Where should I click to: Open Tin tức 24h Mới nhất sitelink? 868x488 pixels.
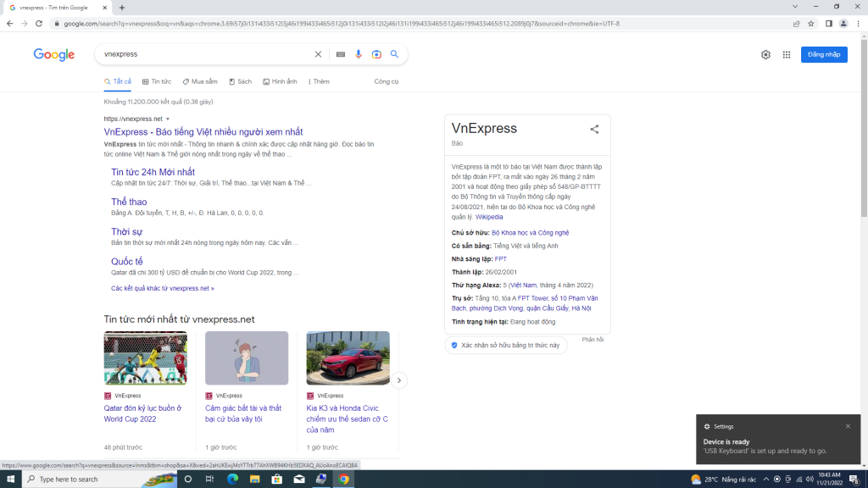(x=153, y=172)
